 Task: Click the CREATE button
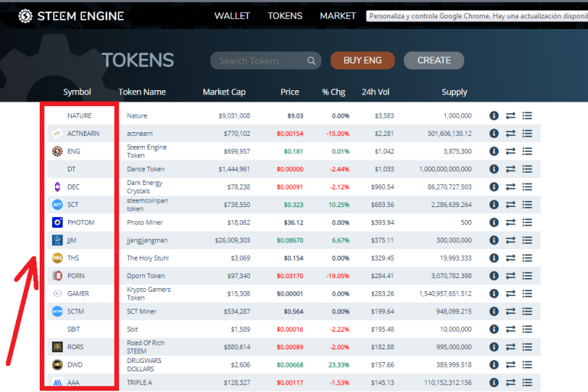point(434,60)
